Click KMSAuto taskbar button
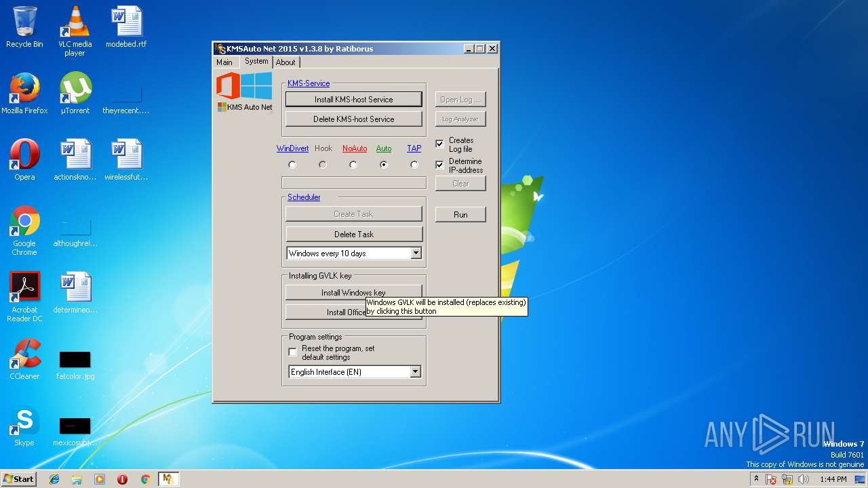The height and width of the screenshot is (488, 868). [168, 479]
